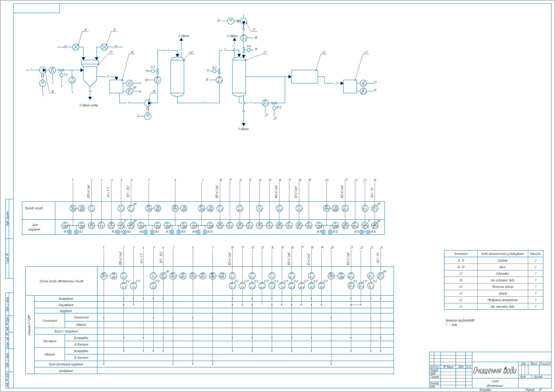Viewport: 555px width, 392px height.
Task: Click the FE 10-1 flow sensor
Action: coord(265,103)
